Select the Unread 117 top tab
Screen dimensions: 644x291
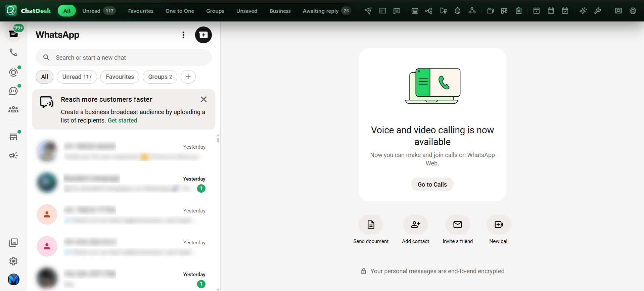pos(99,11)
